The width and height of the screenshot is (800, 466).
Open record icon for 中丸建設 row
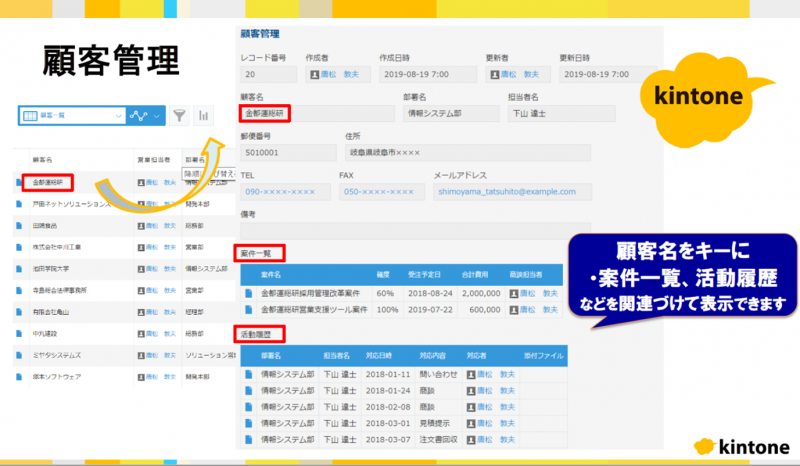pos(19,334)
